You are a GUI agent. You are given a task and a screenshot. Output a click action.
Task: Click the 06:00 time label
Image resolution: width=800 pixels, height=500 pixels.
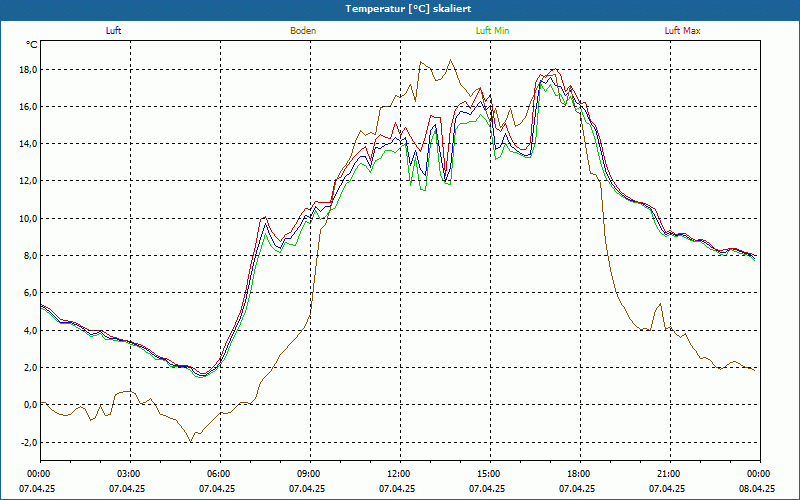click(x=220, y=474)
